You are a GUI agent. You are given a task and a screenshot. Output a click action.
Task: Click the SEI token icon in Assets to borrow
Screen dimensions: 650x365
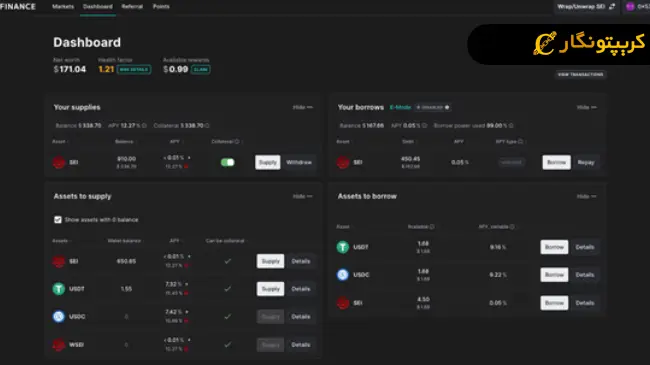pyautogui.click(x=343, y=303)
